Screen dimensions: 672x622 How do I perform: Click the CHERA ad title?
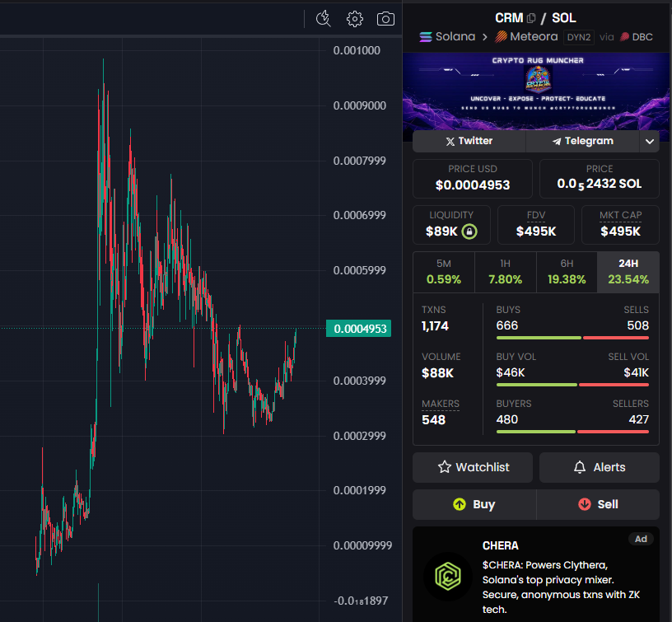point(500,545)
